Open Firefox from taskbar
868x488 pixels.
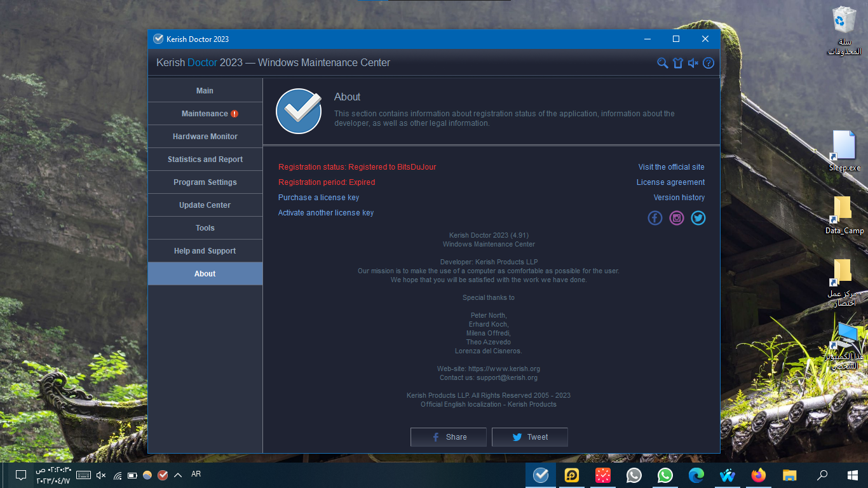coord(759,475)
